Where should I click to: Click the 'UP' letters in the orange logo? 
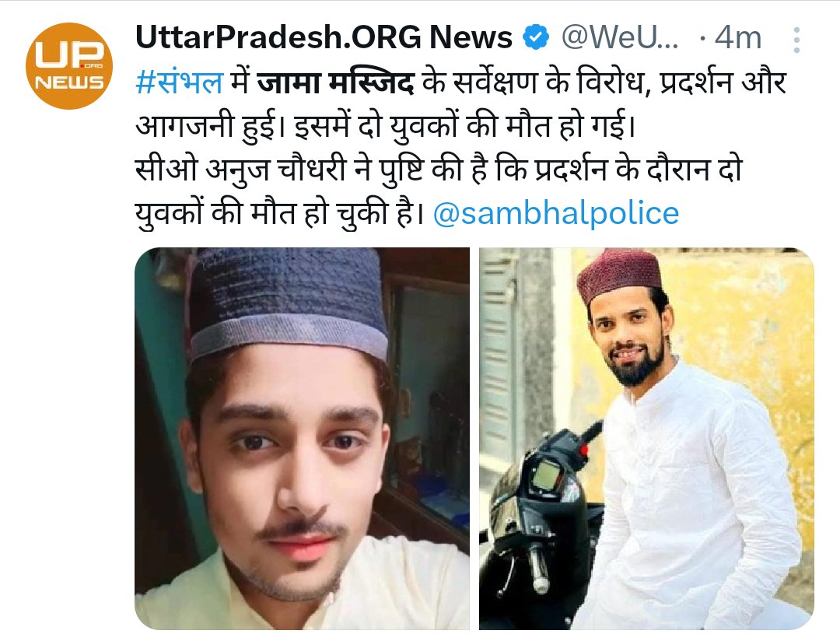(x=70, y=54)
